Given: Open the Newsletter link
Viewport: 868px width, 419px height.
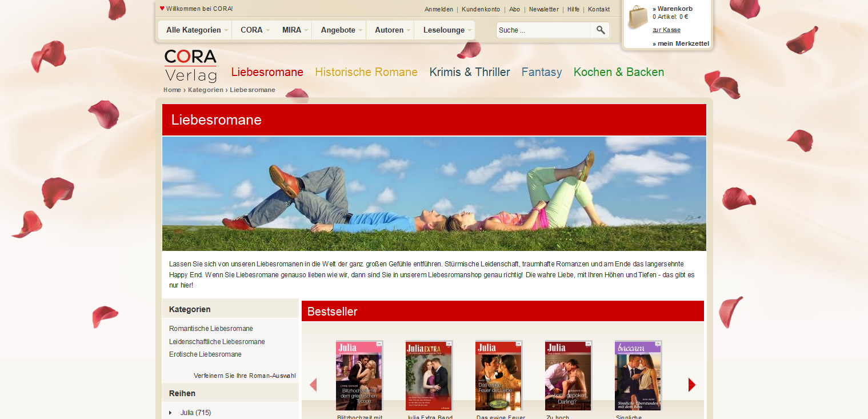Looking at the screenshot, I should pos(544,9).
